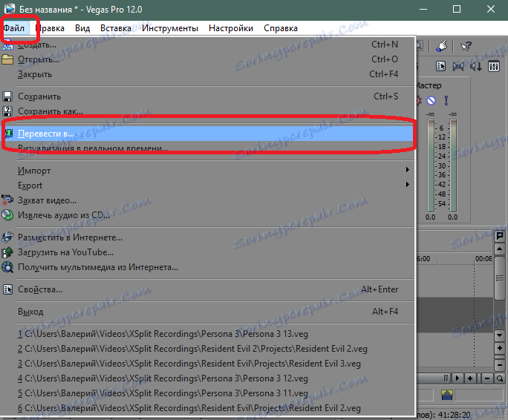Click the What's This help pointer icon
The height and width of the screenshot is (420, 508).
coord(466,46)
